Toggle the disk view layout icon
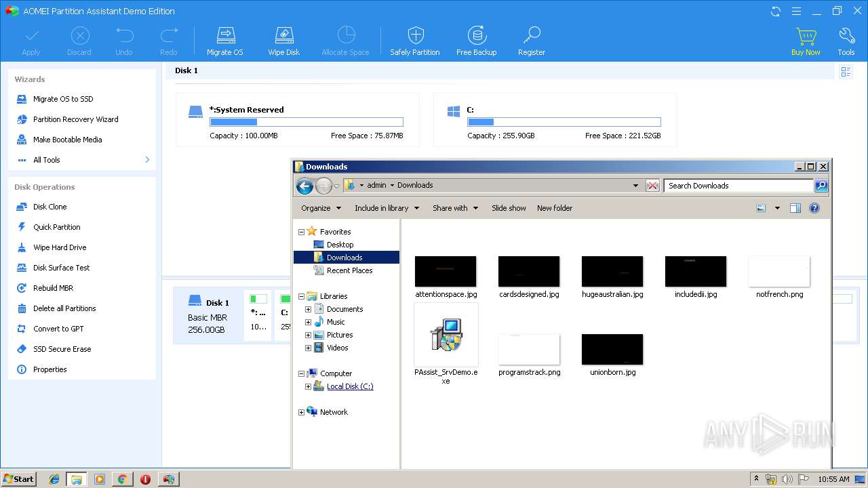 (846, 71)
